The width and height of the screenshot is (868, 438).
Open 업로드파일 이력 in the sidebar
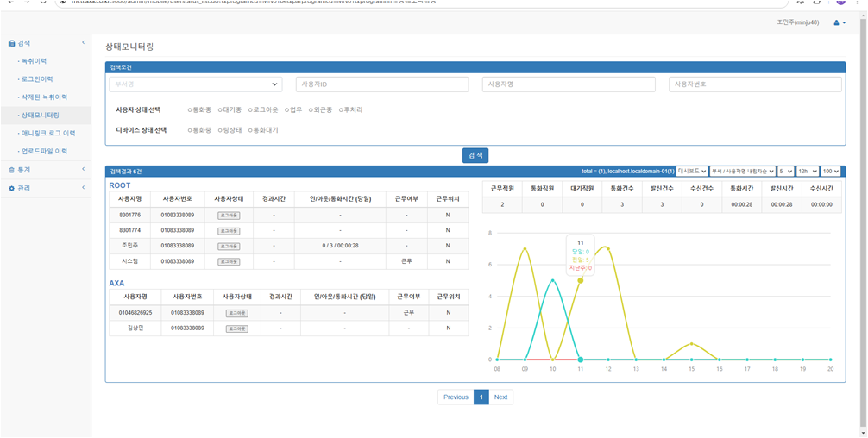tap(44, 151)
